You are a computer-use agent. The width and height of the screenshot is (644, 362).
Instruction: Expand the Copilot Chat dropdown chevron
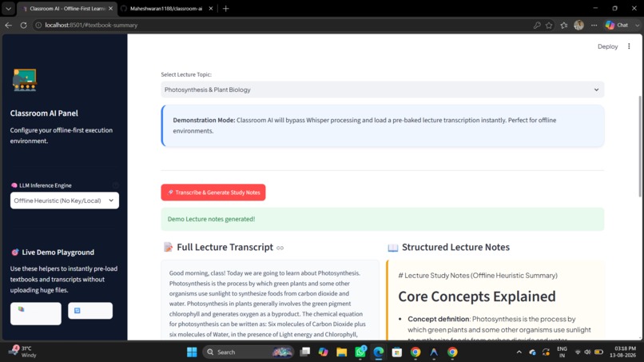coord(637,25)
